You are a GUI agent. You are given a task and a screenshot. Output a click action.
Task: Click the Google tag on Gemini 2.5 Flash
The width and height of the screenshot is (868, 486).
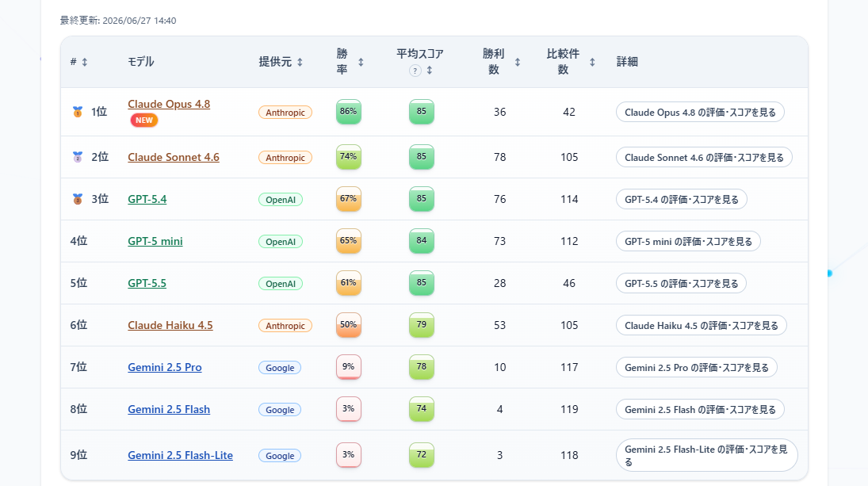pyautogui.click(x=280, y=410)
